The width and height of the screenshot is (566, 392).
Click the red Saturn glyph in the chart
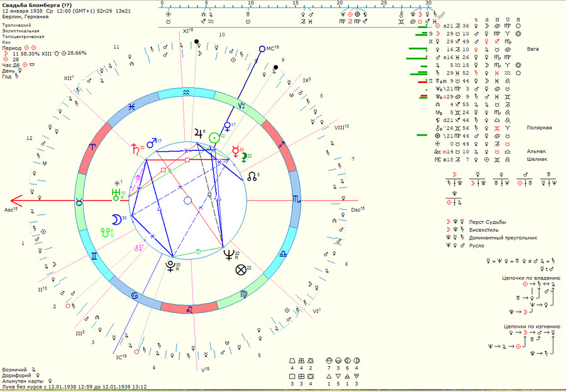point(135,150)
